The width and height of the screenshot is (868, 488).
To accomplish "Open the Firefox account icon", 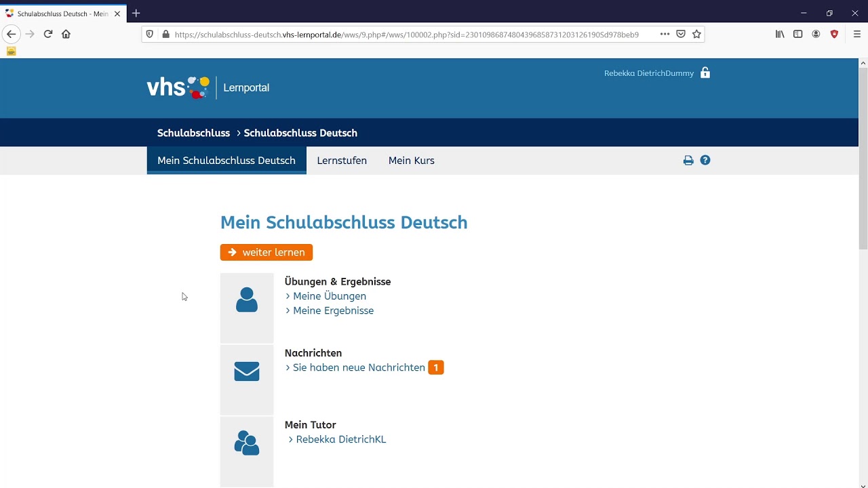I will tap(816, 34).
